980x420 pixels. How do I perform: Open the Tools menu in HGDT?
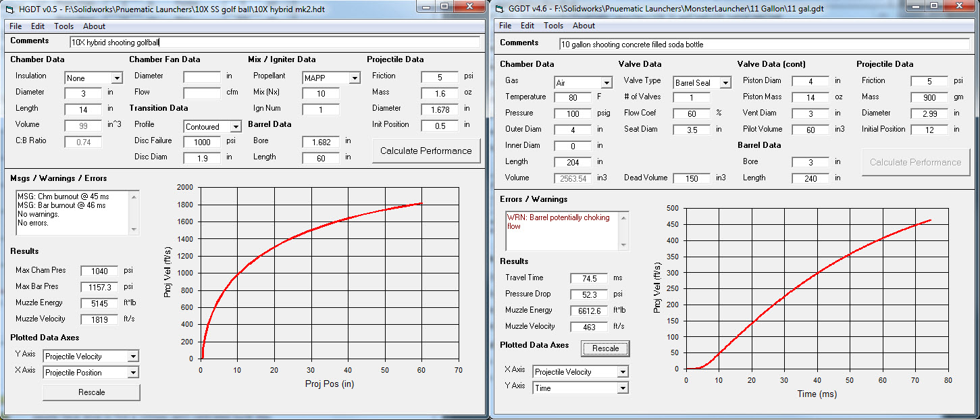[64, 26]
